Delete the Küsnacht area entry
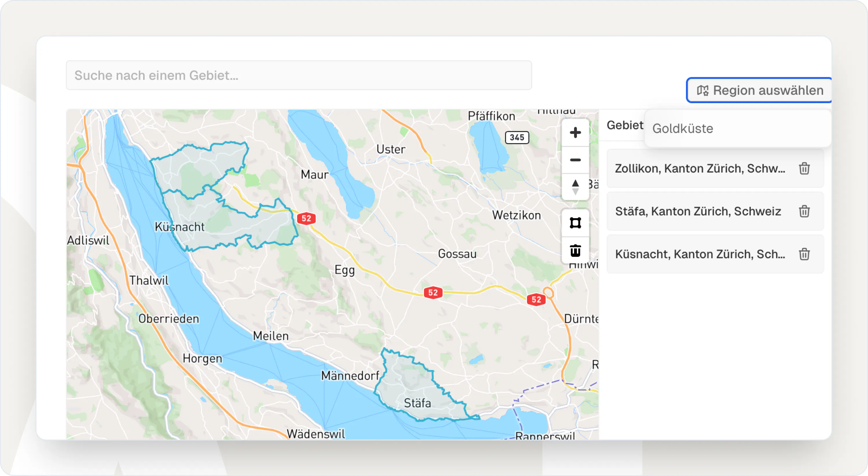868x476 pixels. click(804, 254)
